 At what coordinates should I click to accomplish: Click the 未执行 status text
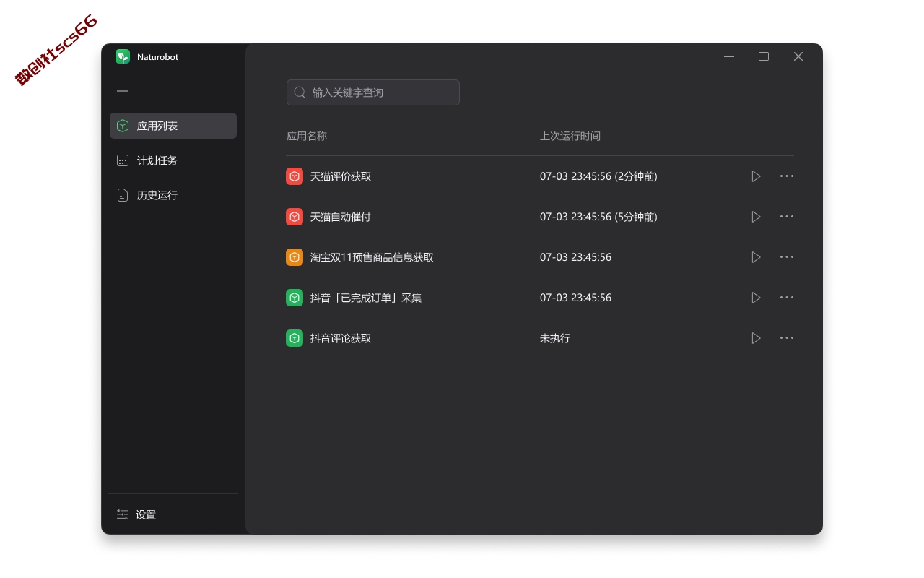click(x=555, y=338)
